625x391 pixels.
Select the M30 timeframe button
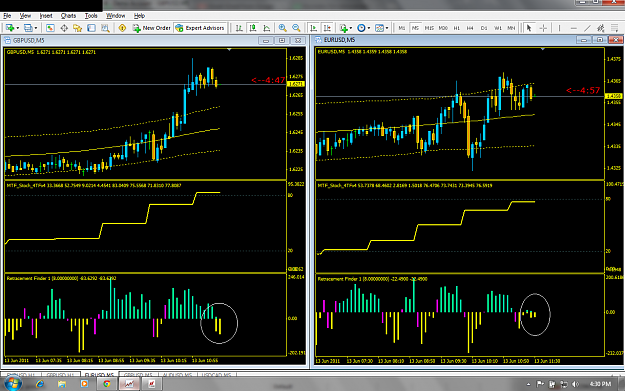tap(443, 28)
